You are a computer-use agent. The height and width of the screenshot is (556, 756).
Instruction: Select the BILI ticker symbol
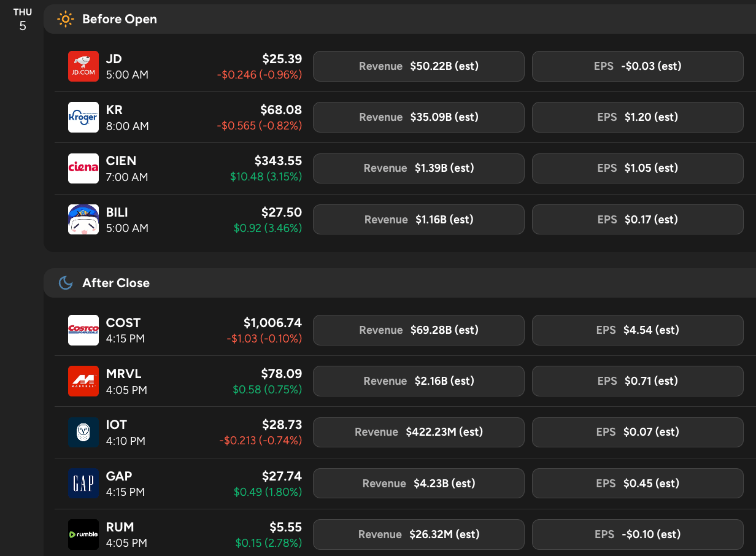[117, 212]
